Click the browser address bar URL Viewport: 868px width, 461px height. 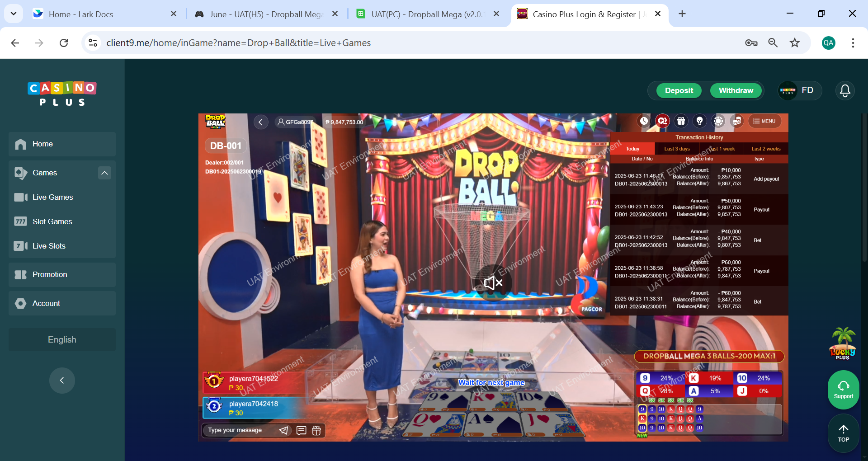click(x=239, y=43)
